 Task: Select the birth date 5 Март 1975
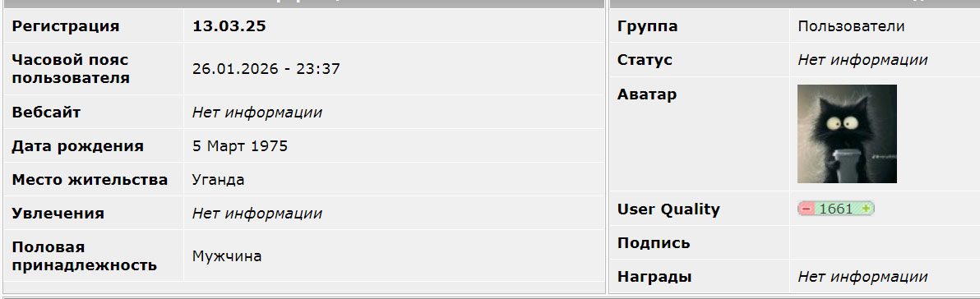[x=239, y=146]
